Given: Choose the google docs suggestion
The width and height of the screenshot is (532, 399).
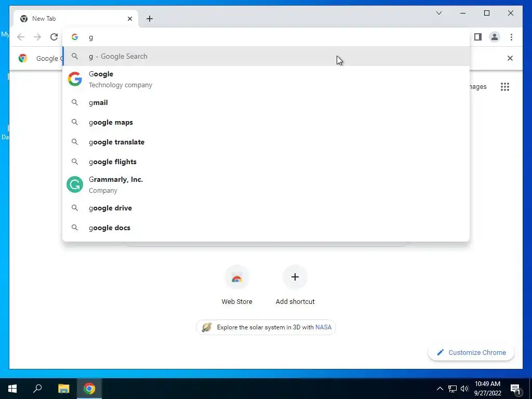Looking at the screenshot, I should point(267,228).
